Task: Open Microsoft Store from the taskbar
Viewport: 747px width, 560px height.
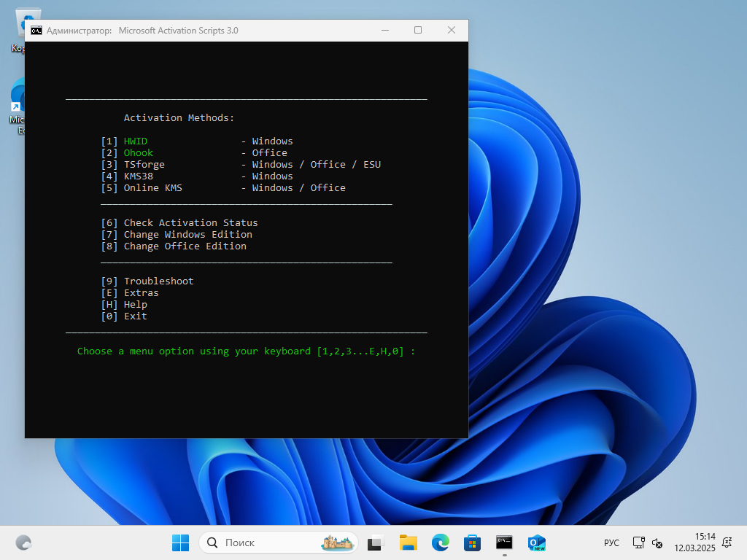Action: (x=472, y=542)
